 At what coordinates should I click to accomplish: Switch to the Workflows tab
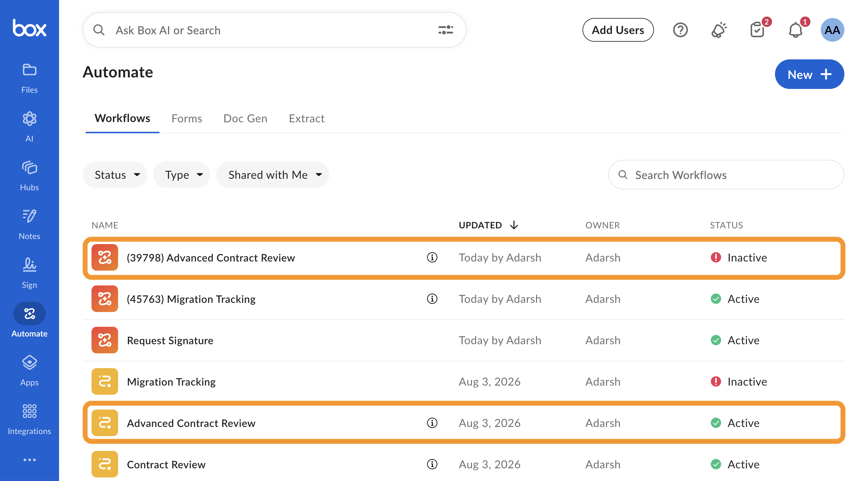tap(122, 118)
